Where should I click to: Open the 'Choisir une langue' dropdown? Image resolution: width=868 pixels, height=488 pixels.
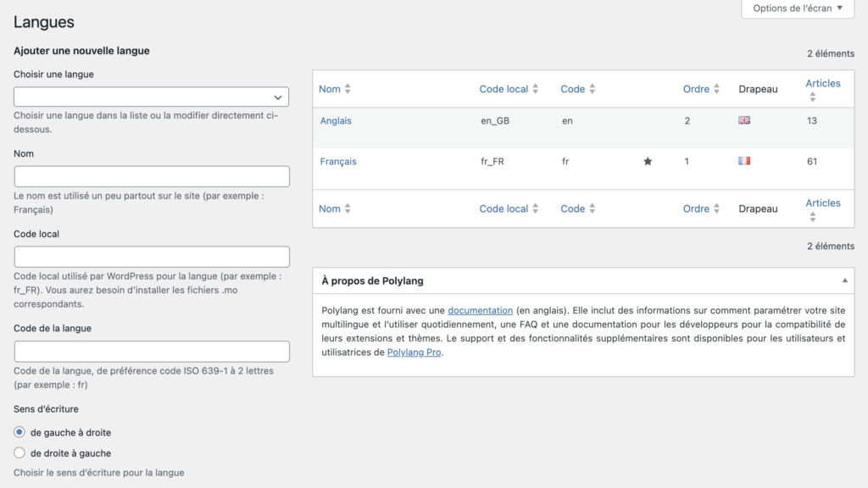[x=152, y=97]
